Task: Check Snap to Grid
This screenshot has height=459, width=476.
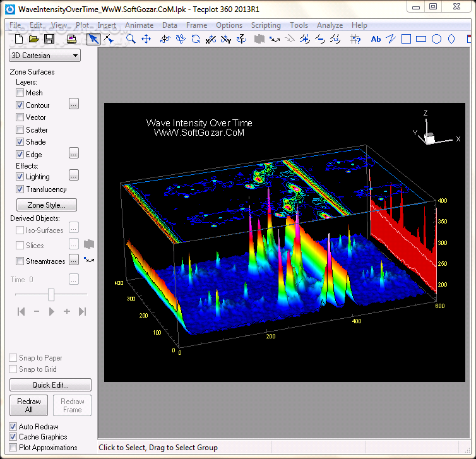Action: [x=13, y=369]
